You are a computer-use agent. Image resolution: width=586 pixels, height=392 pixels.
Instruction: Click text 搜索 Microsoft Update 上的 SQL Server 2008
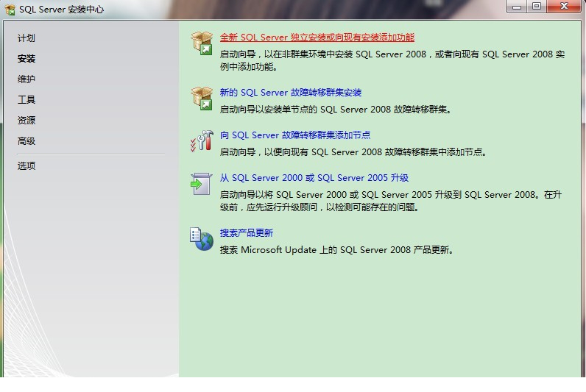pos(336,250)
